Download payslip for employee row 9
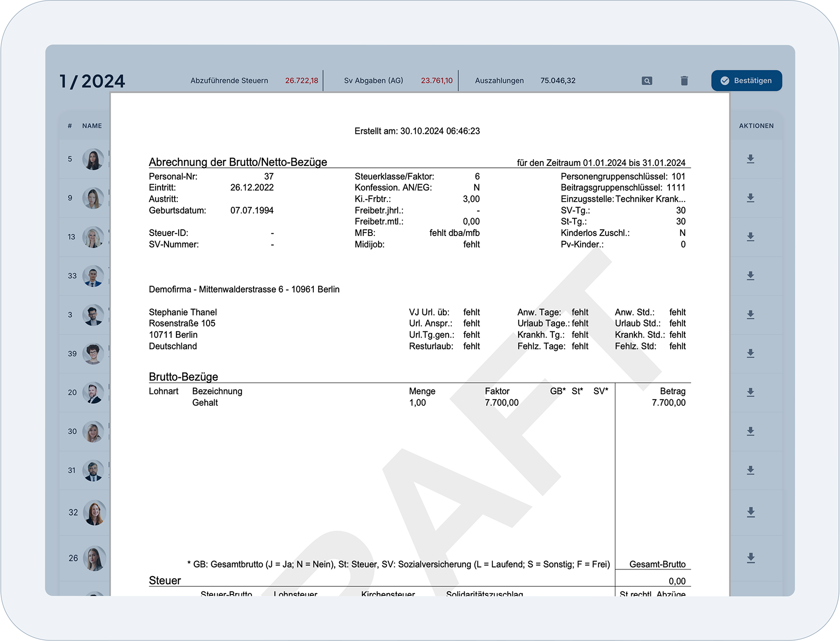 click(750, 198)
